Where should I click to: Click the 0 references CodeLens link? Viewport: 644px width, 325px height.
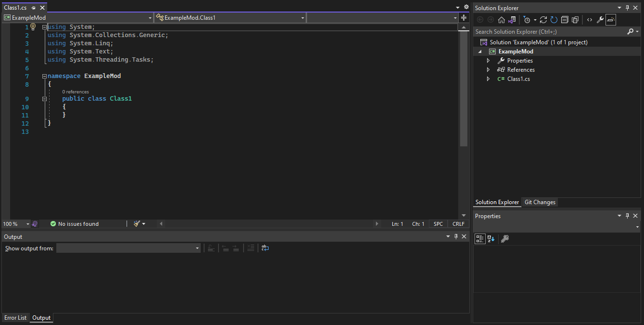tap(76, 92)
